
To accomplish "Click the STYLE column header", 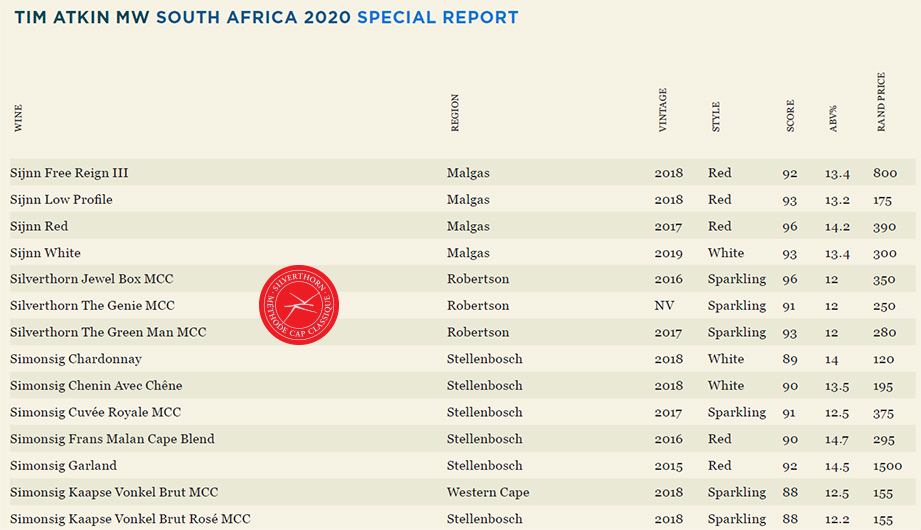I will click(x=715, y=117).
